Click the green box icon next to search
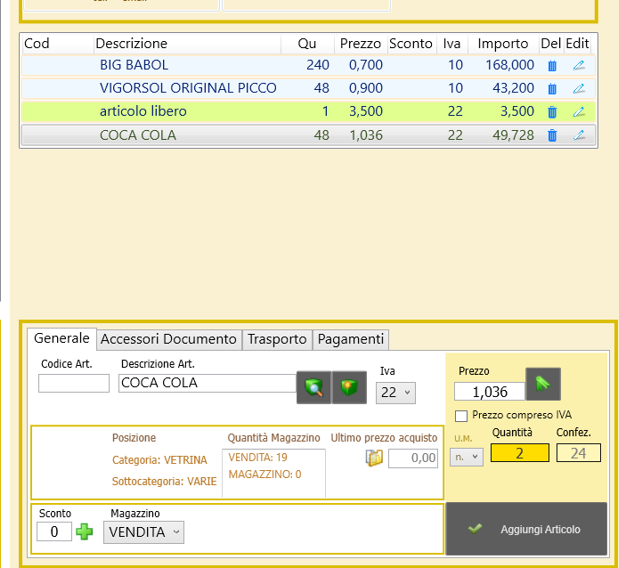 coord(349,387)
